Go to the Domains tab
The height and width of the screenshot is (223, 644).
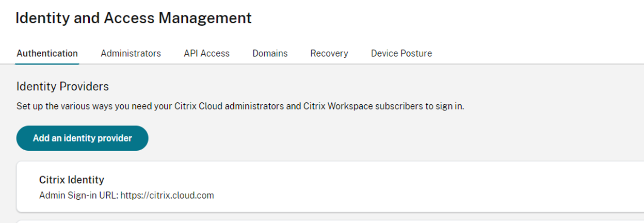tap(270, 53)
